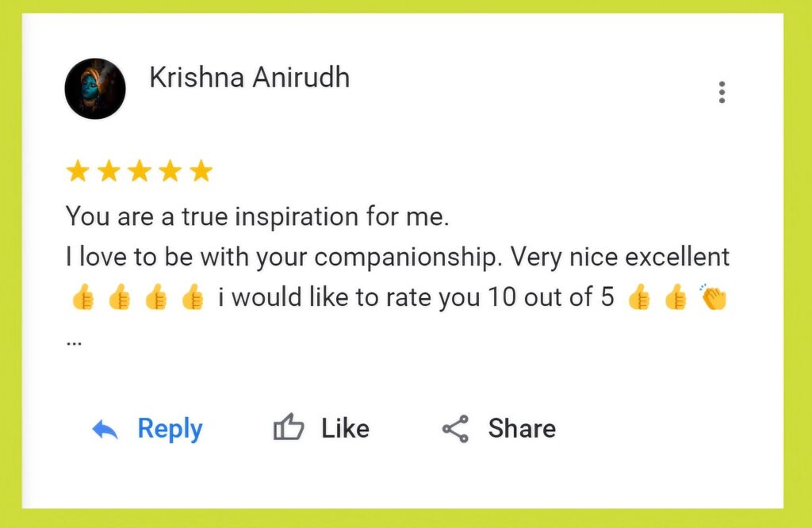Click the fifth yellow rating star
Image resolution: width=812 pixels, height=528 pixels.
(x=201, y=170)
